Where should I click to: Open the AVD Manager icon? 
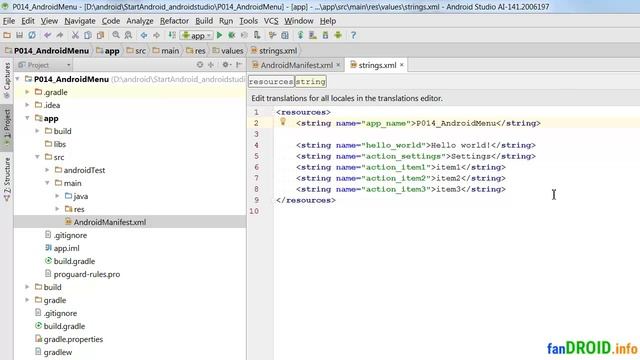(x=313, y=36)
